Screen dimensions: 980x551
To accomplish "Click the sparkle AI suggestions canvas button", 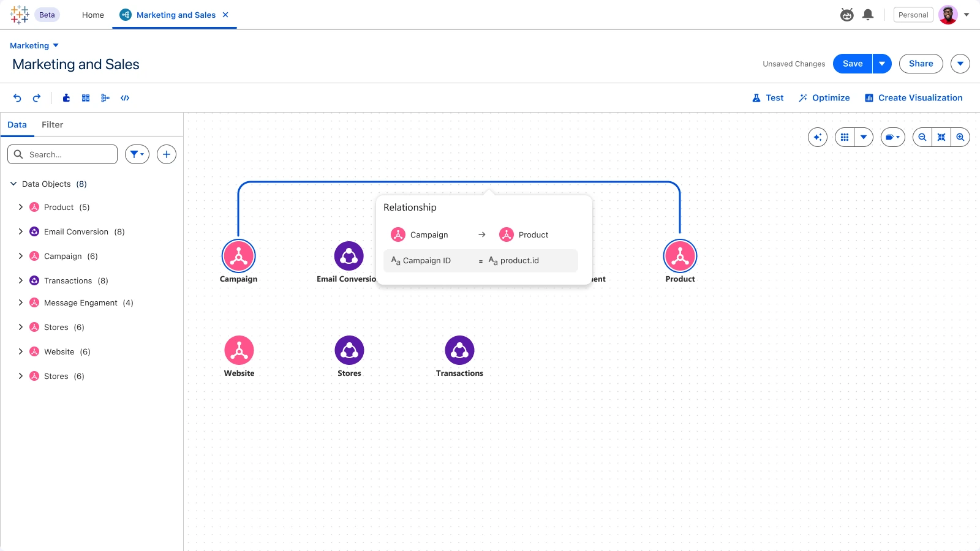I will coord(818,137).
